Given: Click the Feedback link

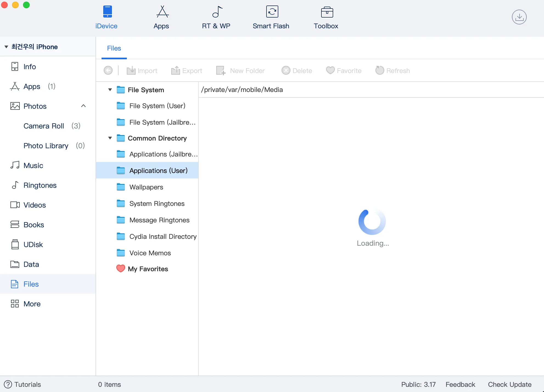Looking at the screenshot, I should tap(460, 384).
